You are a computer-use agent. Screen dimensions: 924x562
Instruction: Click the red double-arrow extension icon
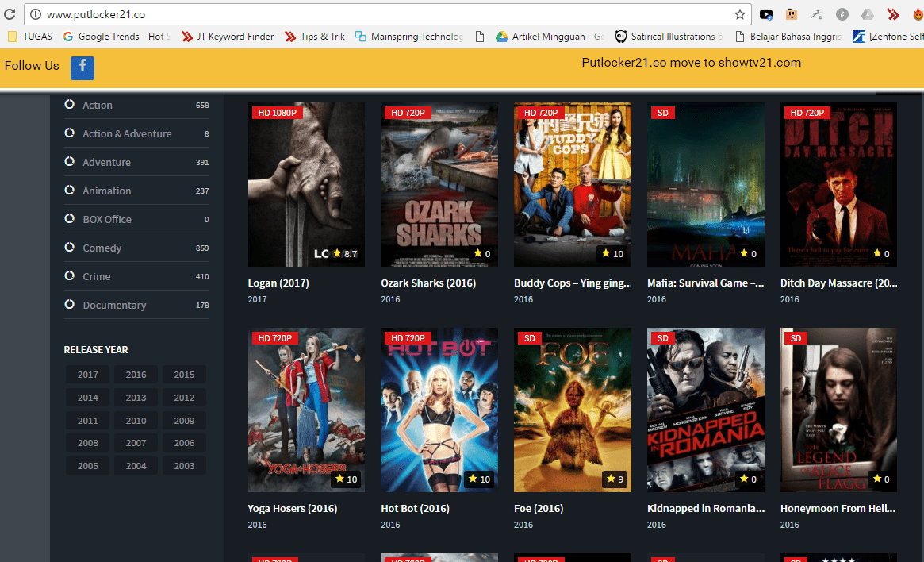pyautogui.click(x=893, y=15)
